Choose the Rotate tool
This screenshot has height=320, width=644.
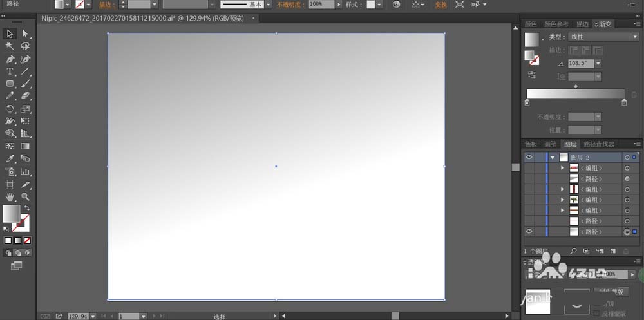(x=10, y=109)
